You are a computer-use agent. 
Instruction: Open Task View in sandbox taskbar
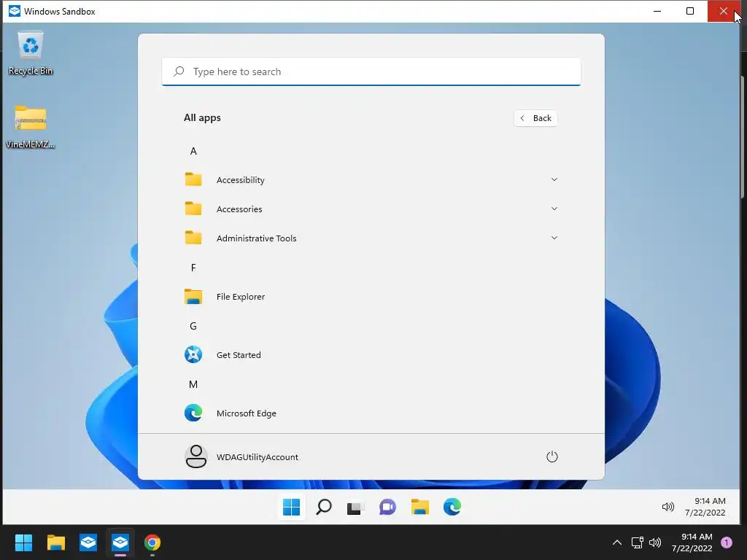[355, 507]
